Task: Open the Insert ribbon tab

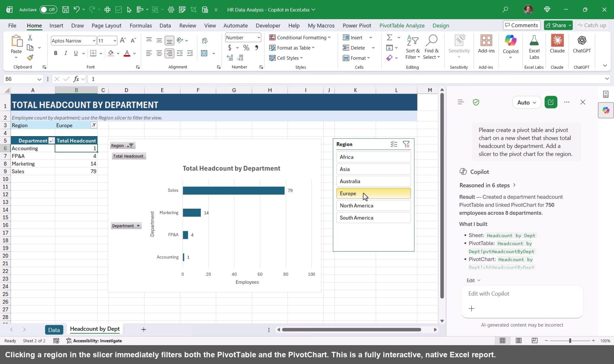Action: (56, 26)
